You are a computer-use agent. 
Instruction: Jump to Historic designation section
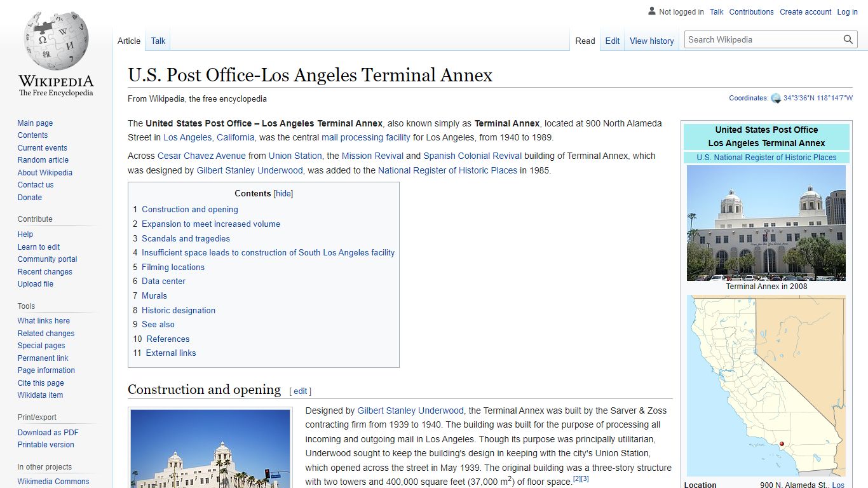(x=179, y=311)
